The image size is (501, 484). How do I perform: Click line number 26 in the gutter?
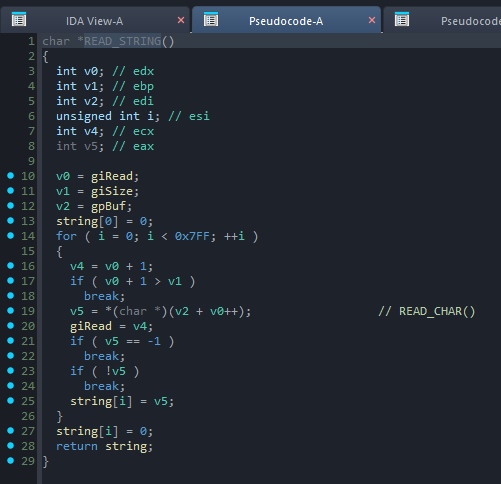(x=28, y=416)
